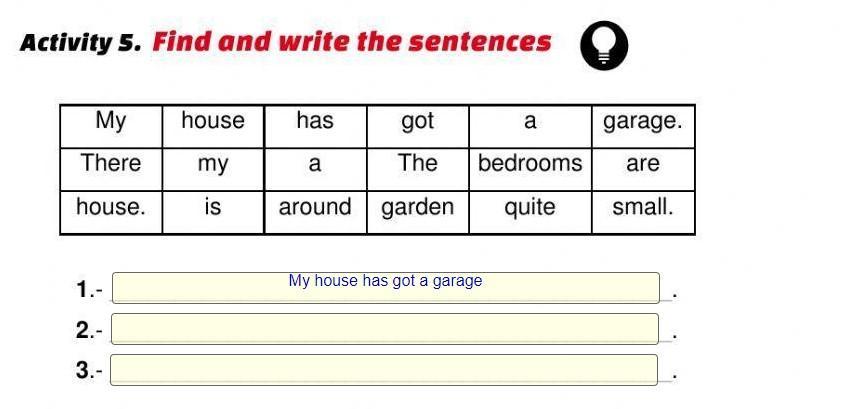Screen dimensions: 846x409
Task: Select the lowercase 'my' table cell
Action: 213,164
